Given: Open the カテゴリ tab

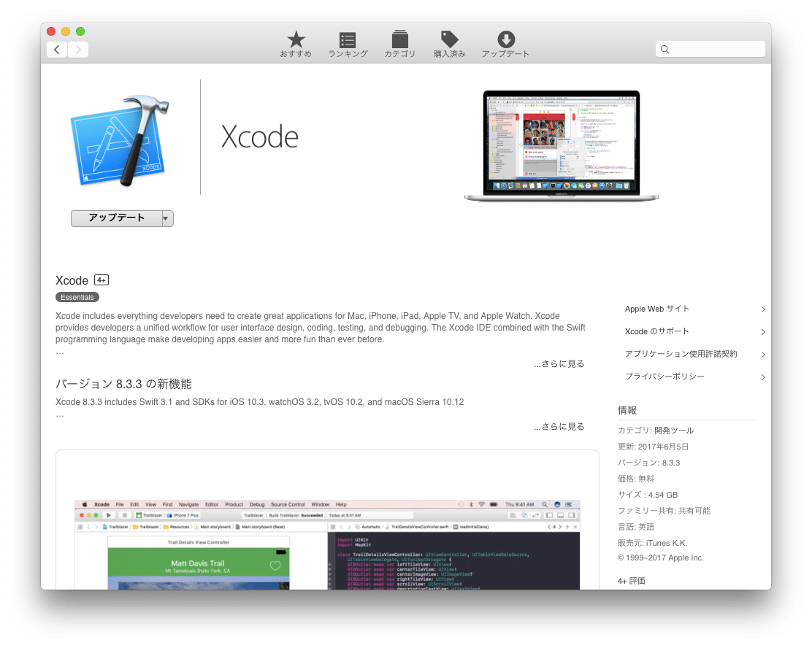Looking at the screenshot, I should (399, 44).
